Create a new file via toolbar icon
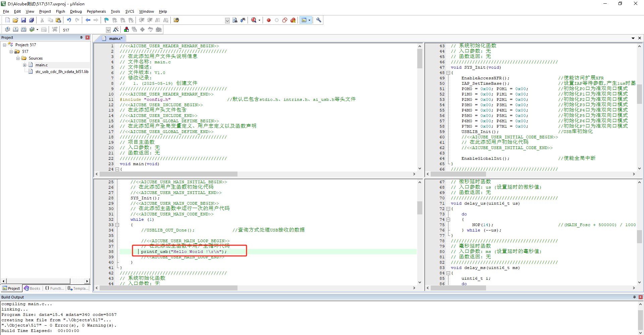This screenshot has height=335, width=644. coord(7,20)
